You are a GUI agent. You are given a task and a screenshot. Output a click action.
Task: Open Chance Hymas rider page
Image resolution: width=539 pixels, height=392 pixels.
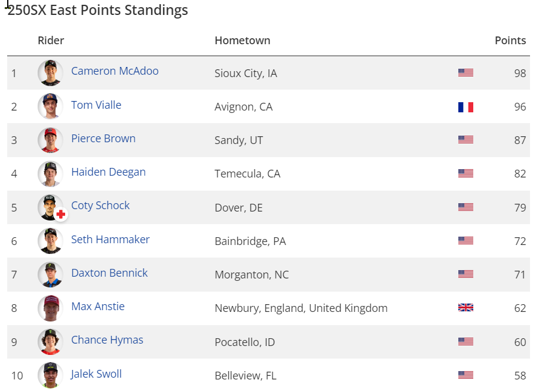click(107, 340)
